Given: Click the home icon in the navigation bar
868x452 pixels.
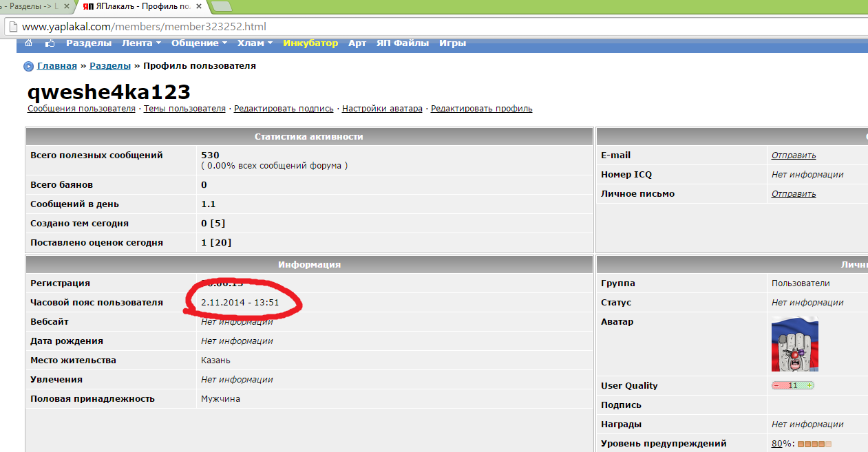Looking at the screenshot, I should [x=29, y=43].
